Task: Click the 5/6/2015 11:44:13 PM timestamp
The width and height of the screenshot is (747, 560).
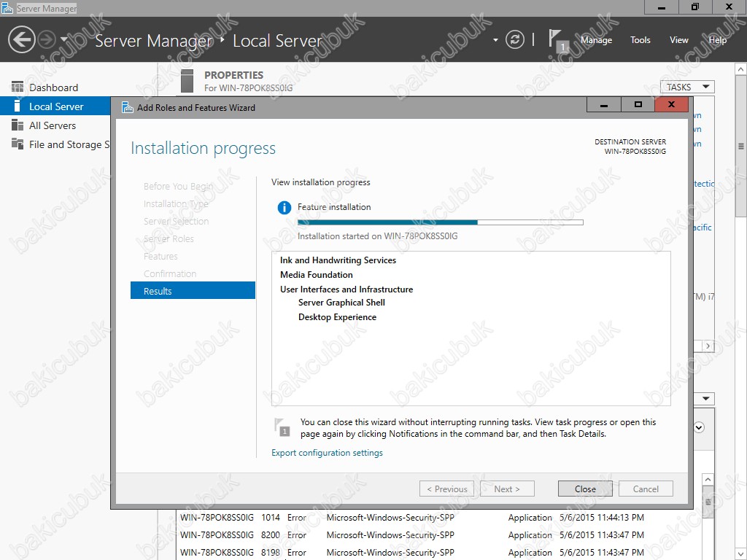Action: point(602,518)
